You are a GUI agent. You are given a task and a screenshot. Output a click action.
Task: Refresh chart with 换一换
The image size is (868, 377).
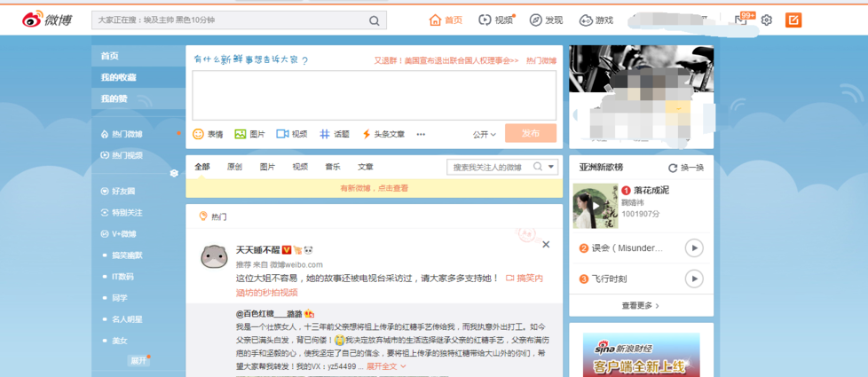point(686,168)
